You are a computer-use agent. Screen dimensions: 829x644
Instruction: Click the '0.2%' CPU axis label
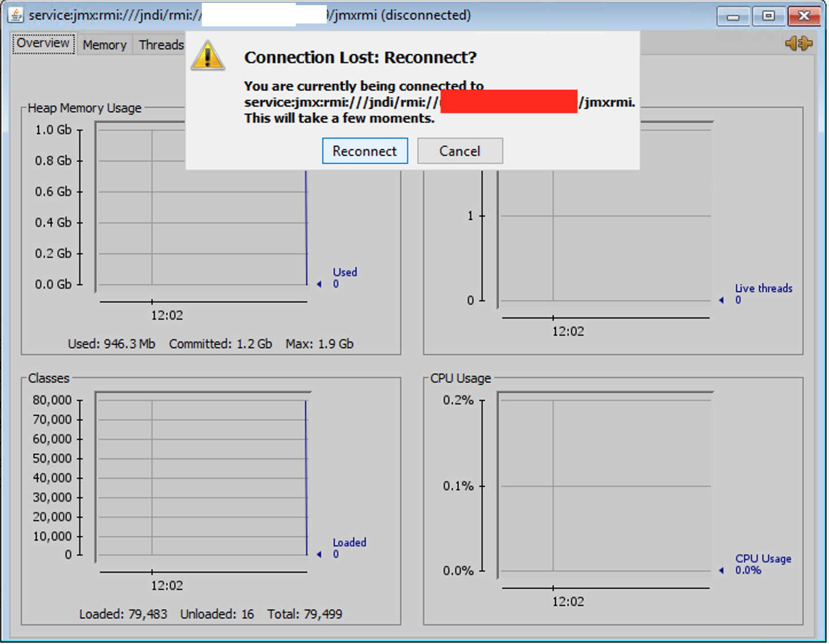(458, 400)
